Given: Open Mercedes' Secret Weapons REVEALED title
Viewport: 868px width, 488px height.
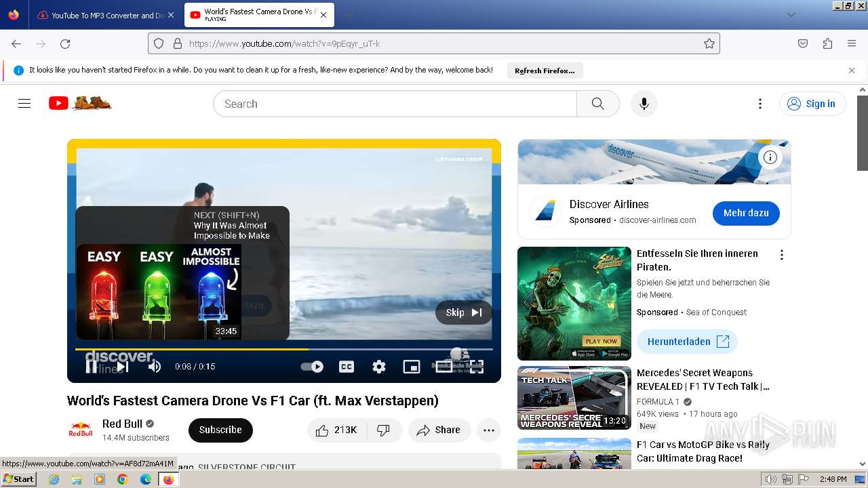Looking at the screenshot, I should (703, 380).
